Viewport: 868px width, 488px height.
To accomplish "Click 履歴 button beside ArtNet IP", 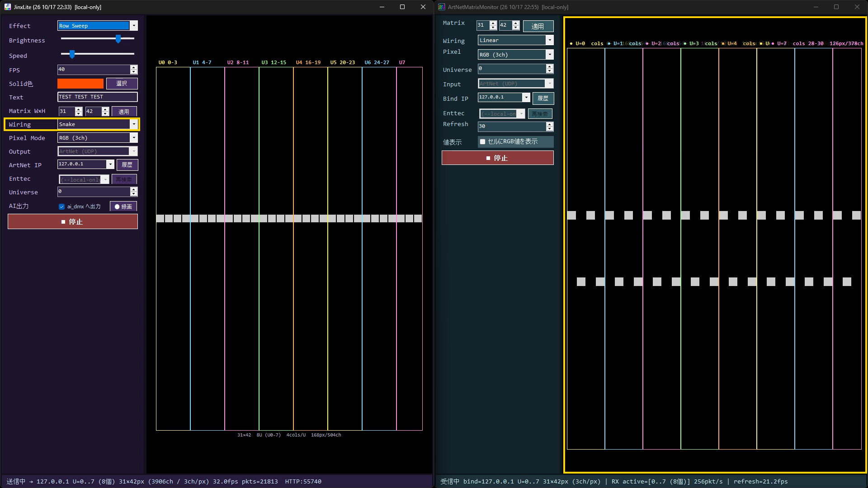I will coord(127,165).
